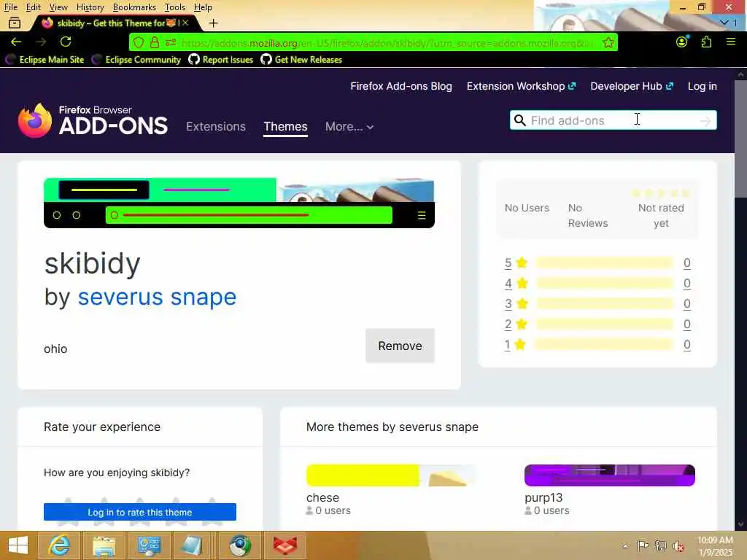Click the search magnifier icon
The width and height of the screenshot is (747, 560).
[520, 120]
